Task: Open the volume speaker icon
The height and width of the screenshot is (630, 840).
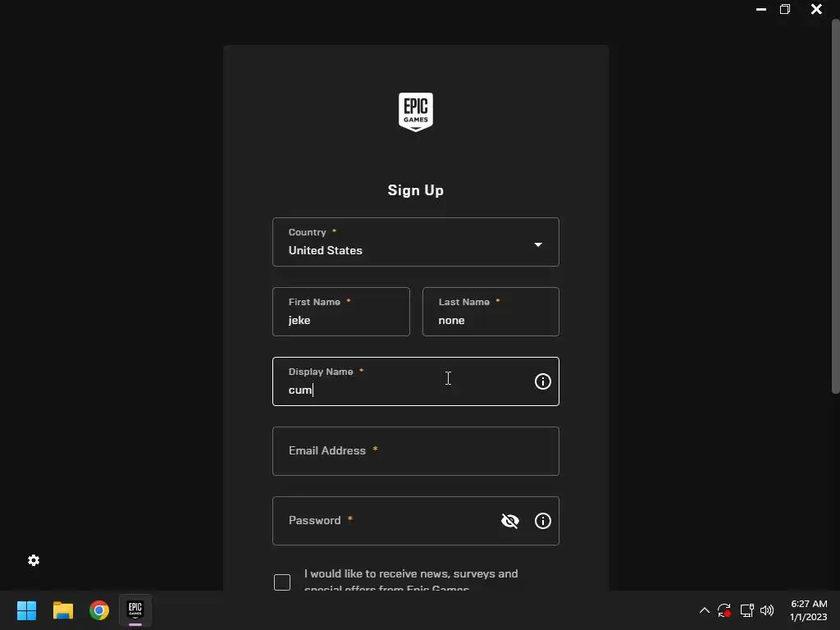Action: tap(767, 610)
